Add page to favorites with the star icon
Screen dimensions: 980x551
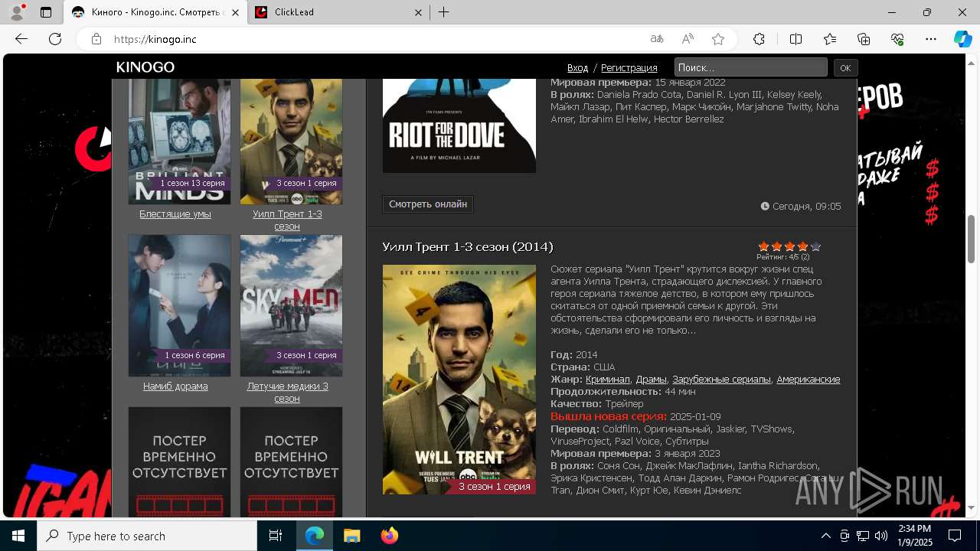click(718, 39)
